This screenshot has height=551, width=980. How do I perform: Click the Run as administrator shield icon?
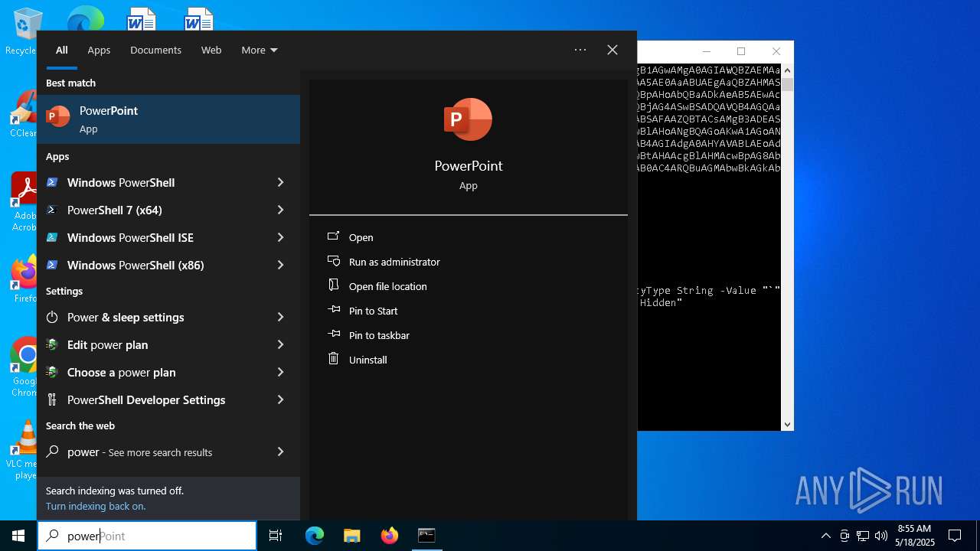tap(333, 261)
